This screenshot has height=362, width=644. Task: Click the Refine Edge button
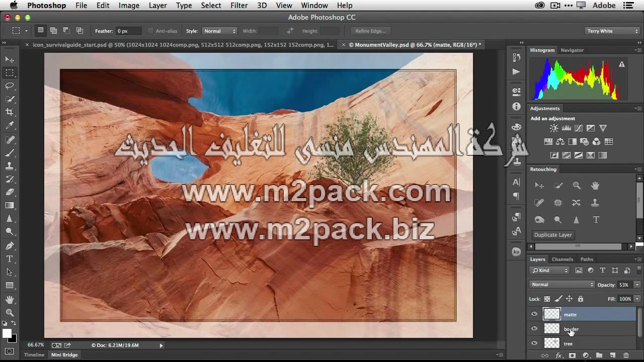click(370, 31)
